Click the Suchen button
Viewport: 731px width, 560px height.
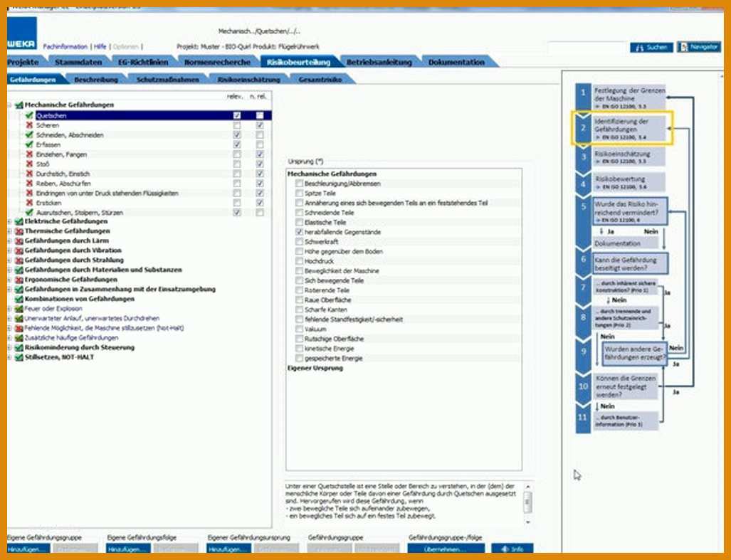[x=651, y=47]
